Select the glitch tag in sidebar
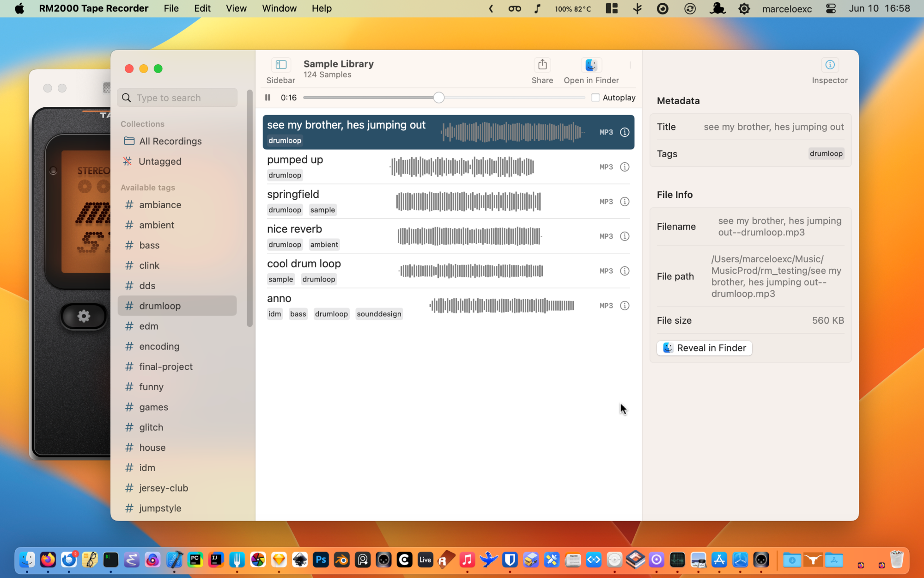The width and height of the screenshot is (924, 578). [x=151, y=427]
